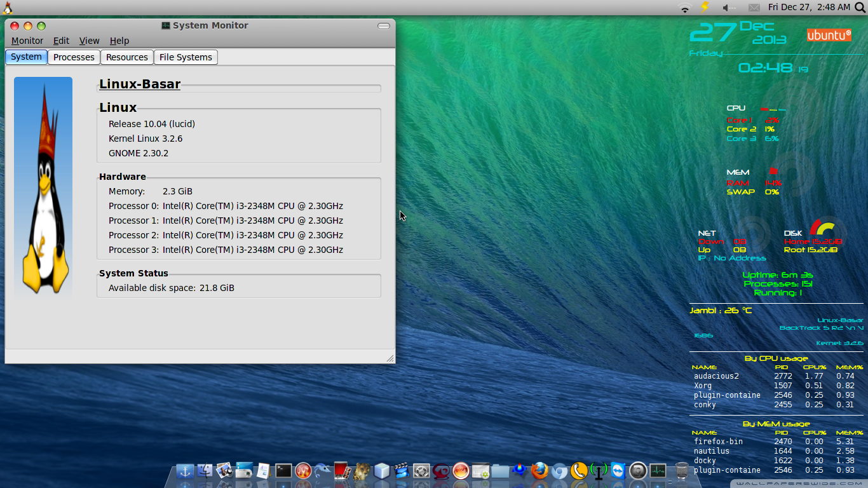Open the gears system settings dock icon
The height and width of the screenshot is (488, 868).
(x=421, y=471)
